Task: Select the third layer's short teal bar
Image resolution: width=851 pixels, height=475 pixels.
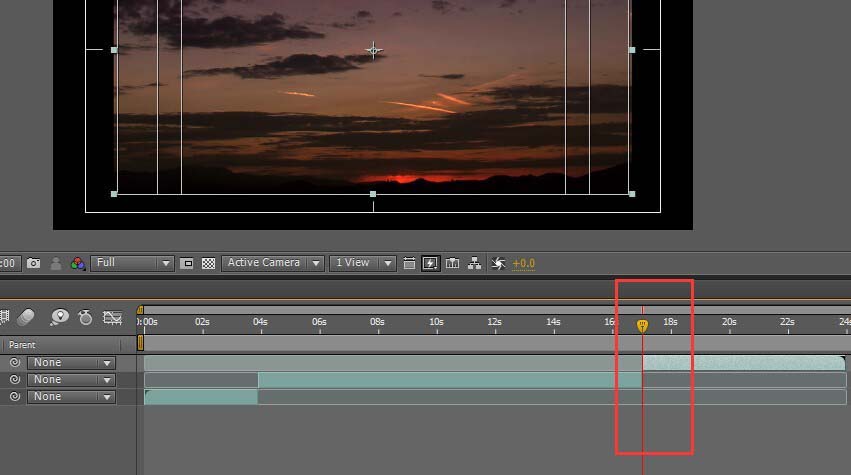Action: click(201, 397)
